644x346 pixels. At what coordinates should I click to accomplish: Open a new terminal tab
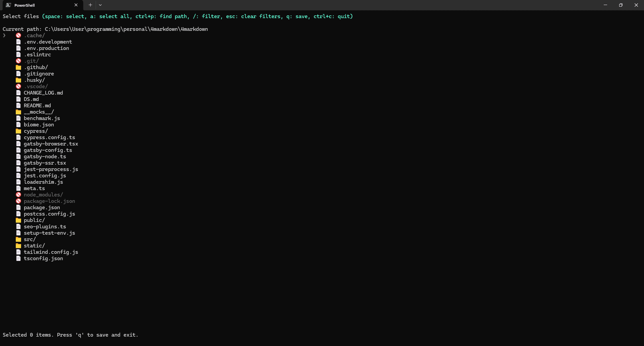point(90,5)
